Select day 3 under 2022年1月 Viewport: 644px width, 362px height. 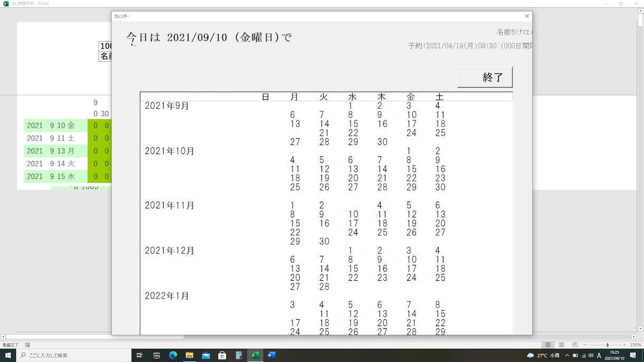coord(292,305)
